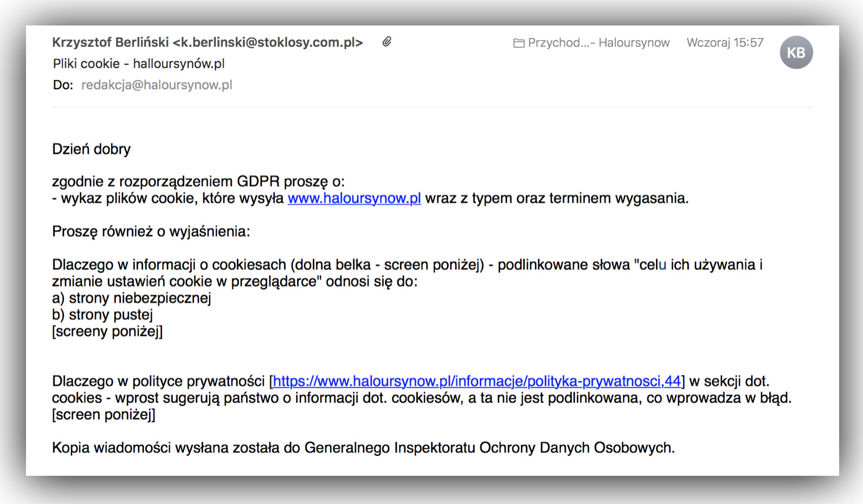Viewport: 863px width, 504px height.
Task: Click the KB sender avatar
Action: coord(796,53)
